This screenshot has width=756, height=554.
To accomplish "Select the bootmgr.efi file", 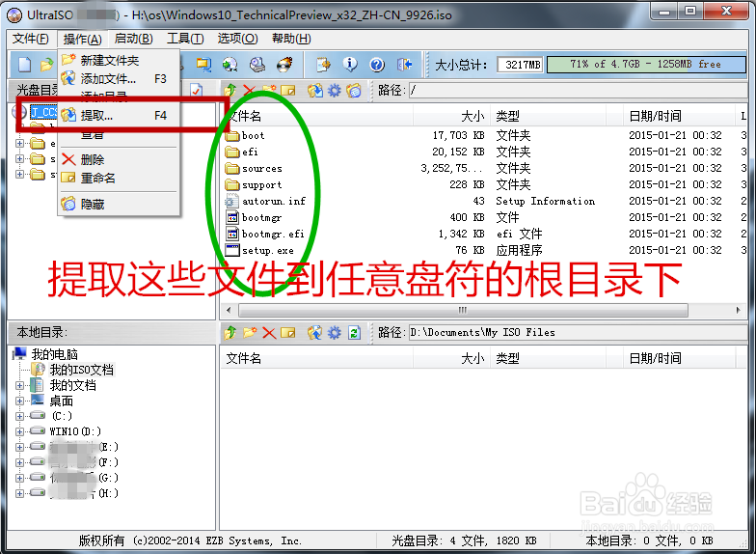I will click(x=273, y=234).
